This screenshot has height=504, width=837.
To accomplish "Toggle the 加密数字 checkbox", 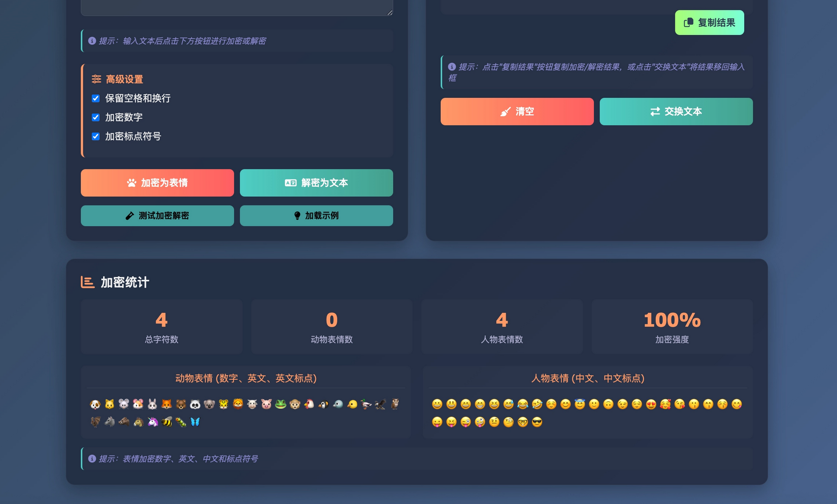I will (x=96, y=118).
